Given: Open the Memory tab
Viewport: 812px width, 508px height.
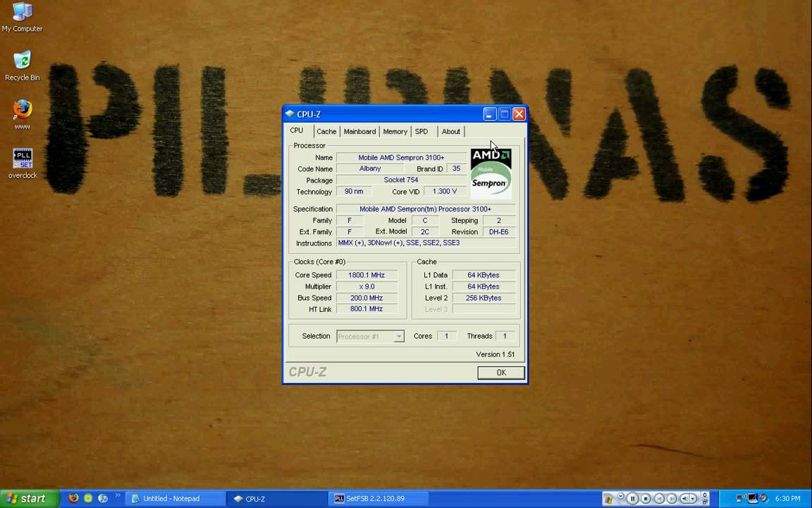Looking at the screenshot, I should click(395, 132).
